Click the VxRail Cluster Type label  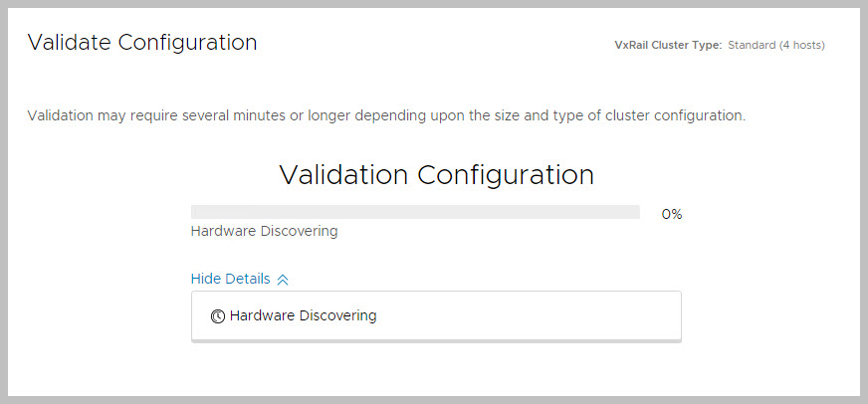coord(668,45)
